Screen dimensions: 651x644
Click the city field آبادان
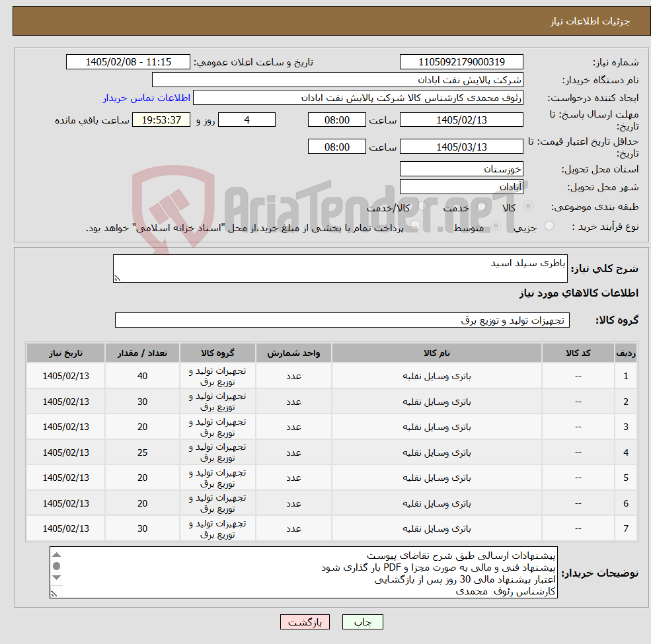coord(461,187)
